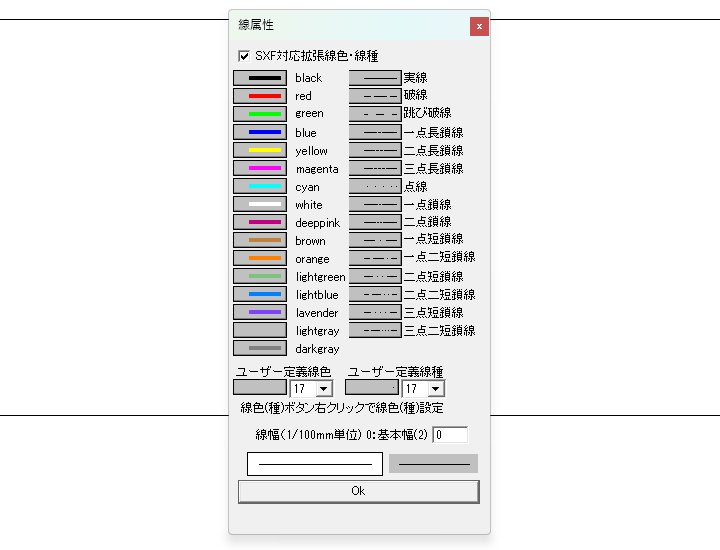The height and width of the screenshot is (550, 720).
Task: Click the gray line preview button
Action: 433,464
